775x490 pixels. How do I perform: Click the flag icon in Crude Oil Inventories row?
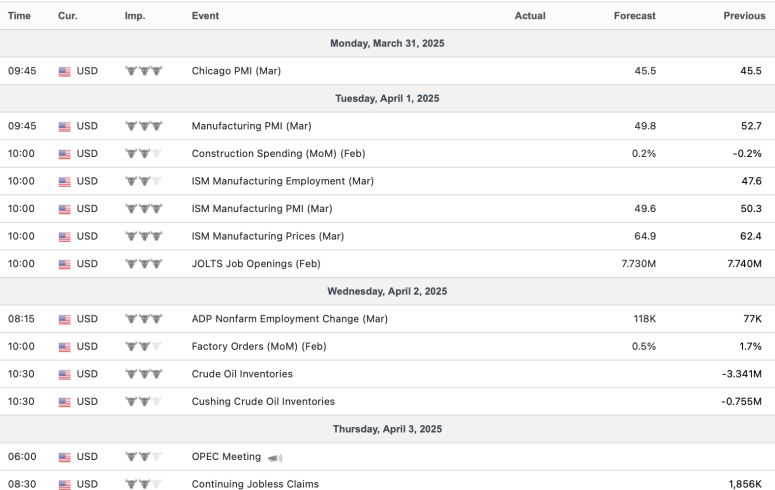[x=64, y=375]
